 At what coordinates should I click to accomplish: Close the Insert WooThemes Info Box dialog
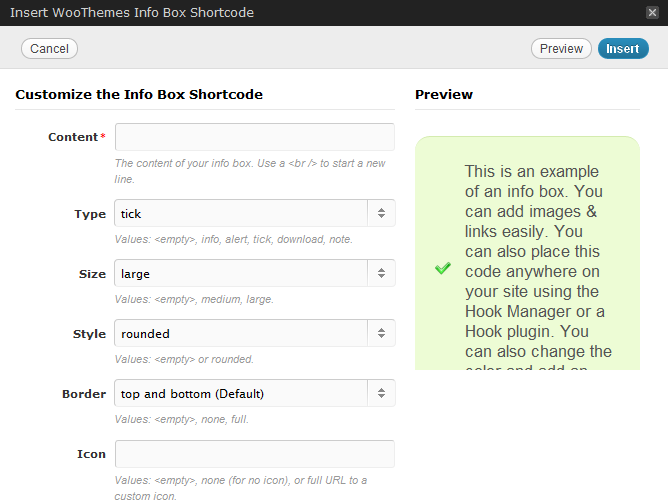coord(652,13)
